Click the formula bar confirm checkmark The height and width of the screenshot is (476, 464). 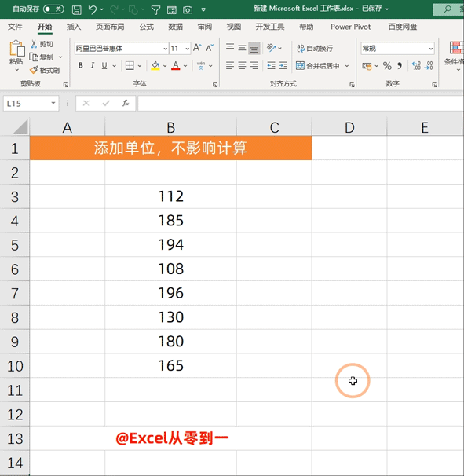[x=106, y=103]
